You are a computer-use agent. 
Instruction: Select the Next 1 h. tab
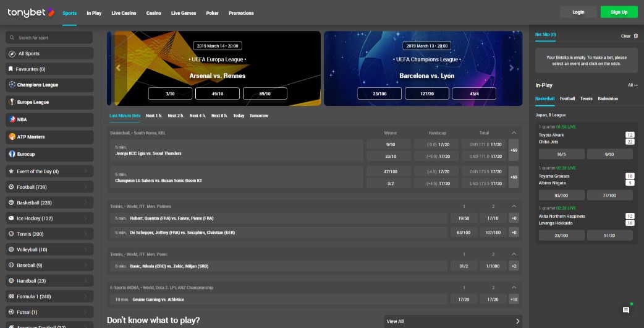click(154, 116)
